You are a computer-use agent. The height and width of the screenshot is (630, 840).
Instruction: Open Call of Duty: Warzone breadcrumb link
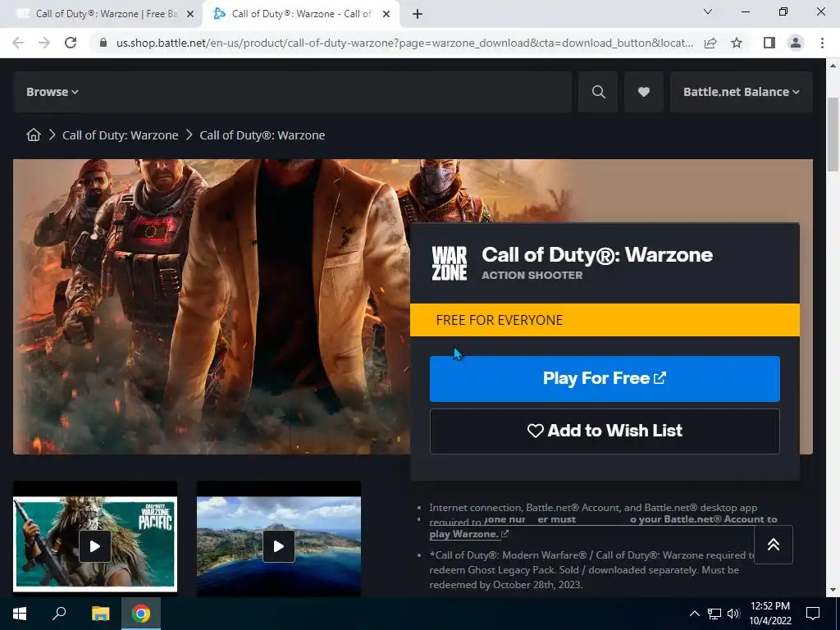pos(120,135)
